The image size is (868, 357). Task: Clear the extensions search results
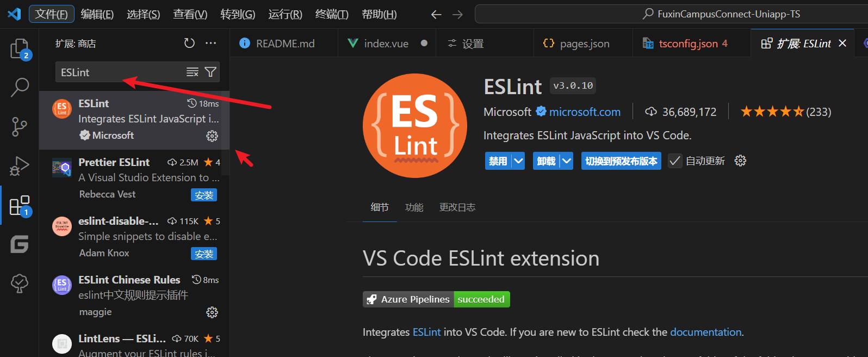[193, 72]
